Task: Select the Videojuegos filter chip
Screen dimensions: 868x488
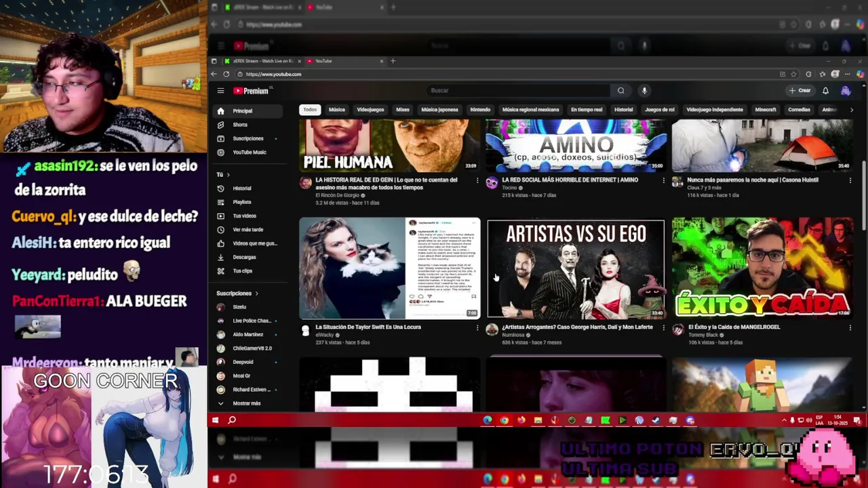Action: [x=370, y=110]
